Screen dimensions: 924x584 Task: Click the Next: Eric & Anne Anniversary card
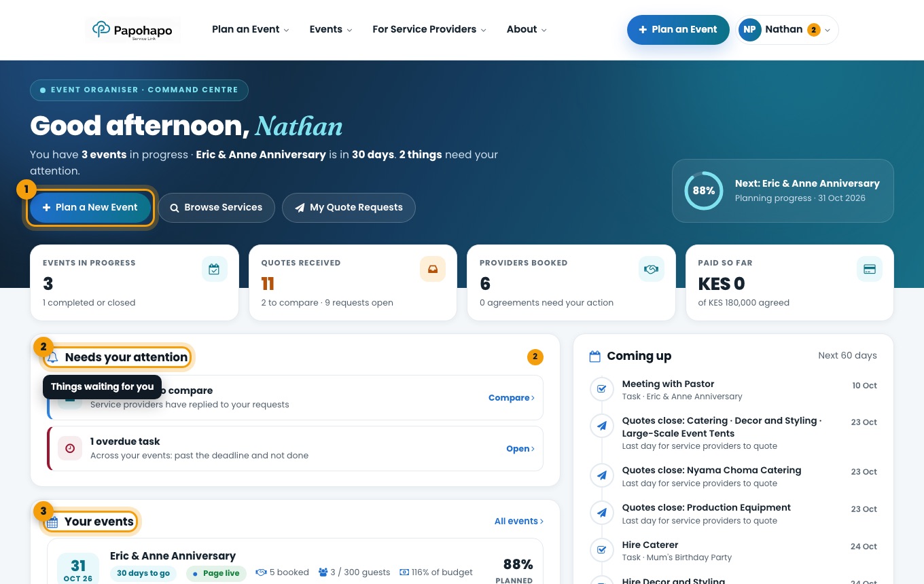[x=783, y=191]
